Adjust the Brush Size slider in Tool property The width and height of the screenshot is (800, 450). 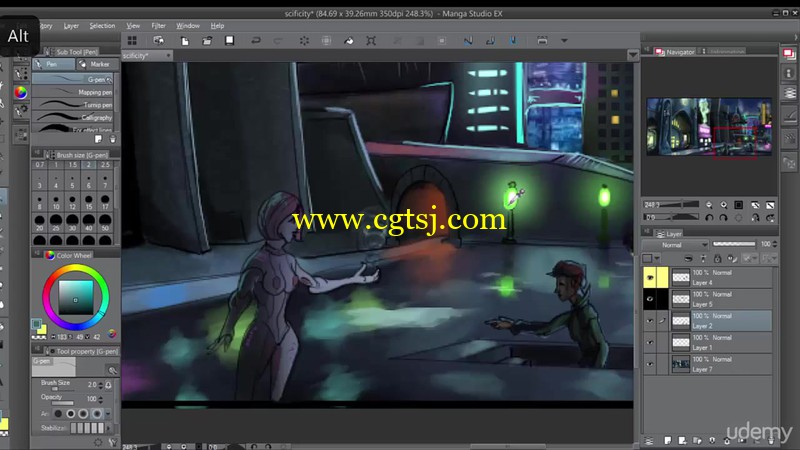(61, 389)
